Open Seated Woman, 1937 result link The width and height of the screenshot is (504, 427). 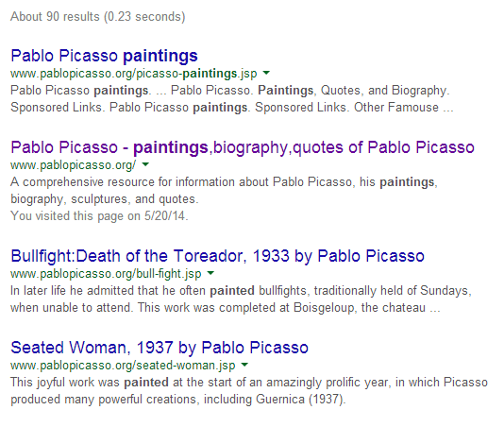160,348
